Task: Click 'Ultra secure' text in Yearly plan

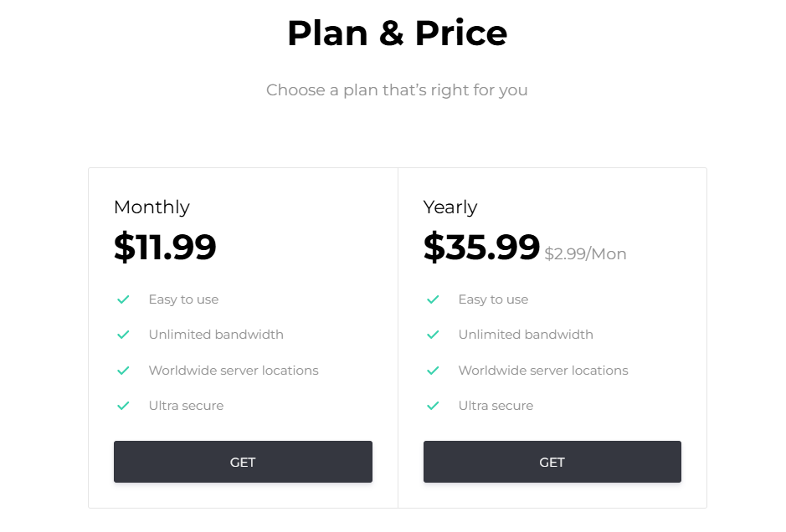Action: (x=496, y=406)
